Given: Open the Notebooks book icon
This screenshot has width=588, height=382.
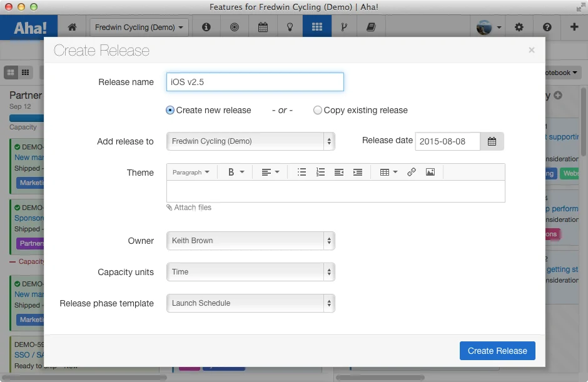Looking at the screenshot, I should [371, 27].
